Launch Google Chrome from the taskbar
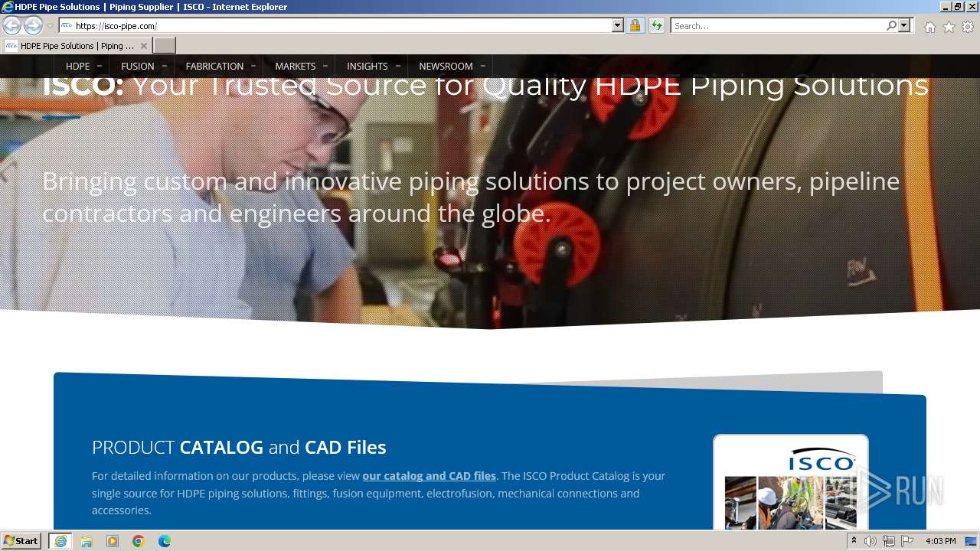980x551 pixels. click(139, 541)
